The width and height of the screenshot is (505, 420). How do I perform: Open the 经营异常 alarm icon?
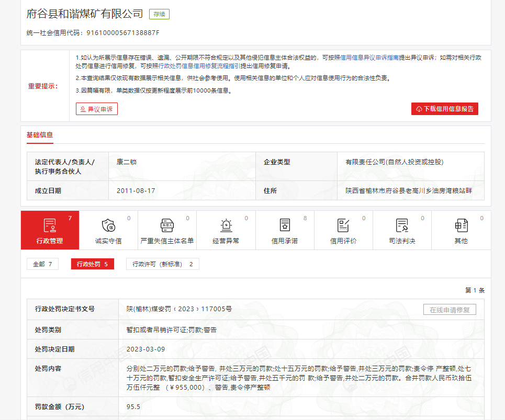pos(226,225)
